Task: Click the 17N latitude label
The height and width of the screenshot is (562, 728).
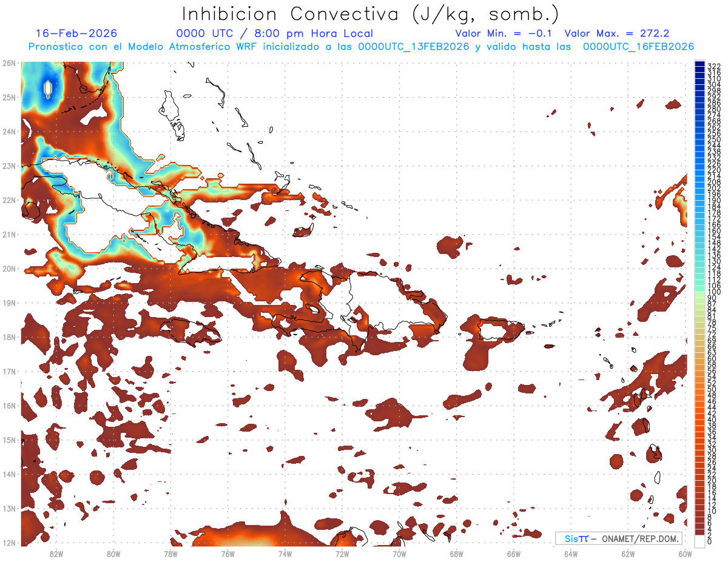Action: tap(8, 371)
